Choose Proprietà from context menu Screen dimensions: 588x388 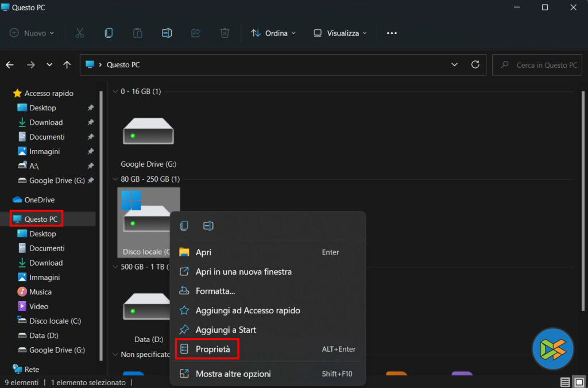click(212, 349)
